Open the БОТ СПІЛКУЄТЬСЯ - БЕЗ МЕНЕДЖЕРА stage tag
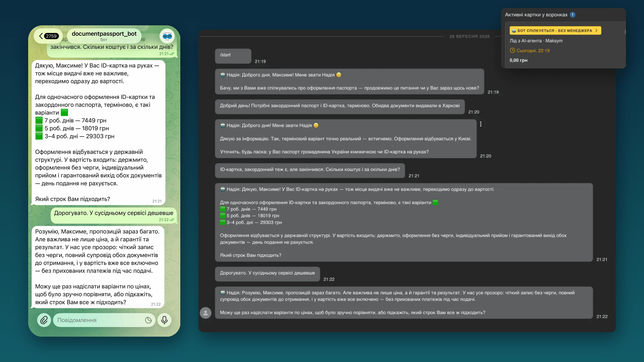This screenshot has width=644, height=362. [x=555, y=31]
